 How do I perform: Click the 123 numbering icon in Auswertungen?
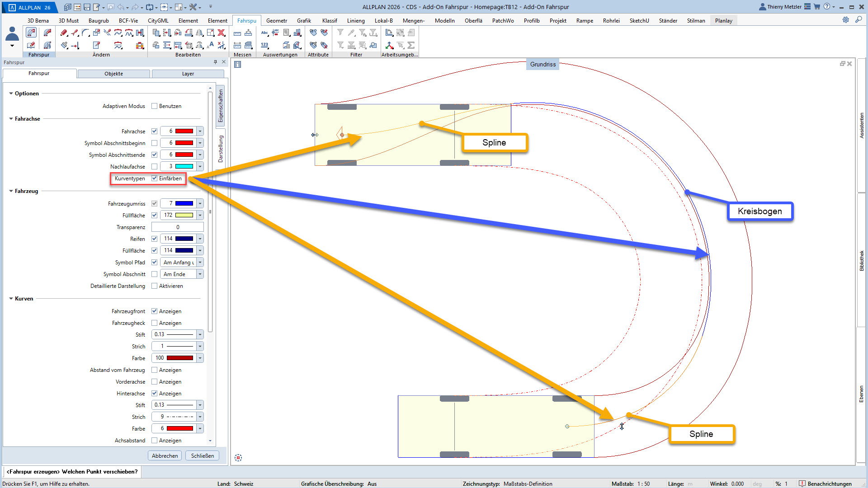coord(264,45)
